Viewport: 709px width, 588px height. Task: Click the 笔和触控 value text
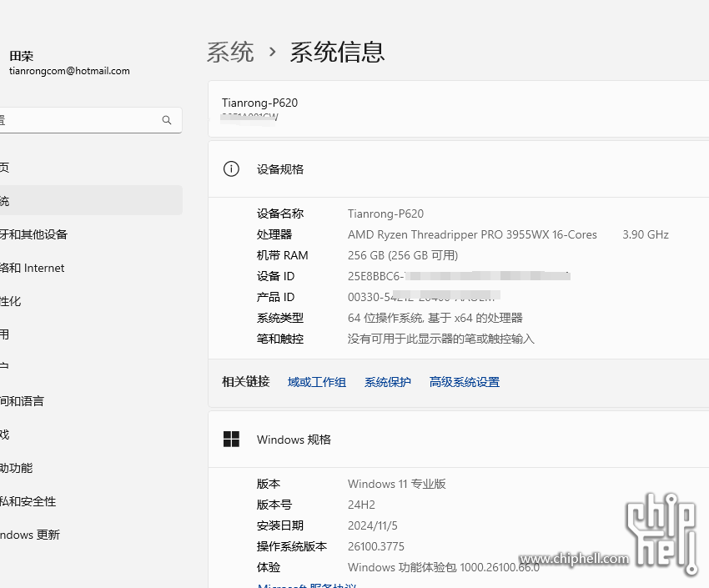click(x=441, y=339)
